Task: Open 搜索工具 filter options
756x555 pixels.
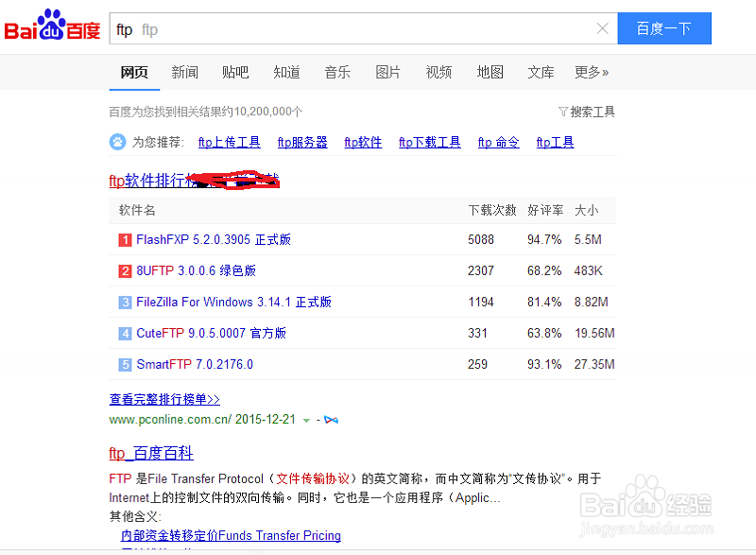Action: pos(587,112)
